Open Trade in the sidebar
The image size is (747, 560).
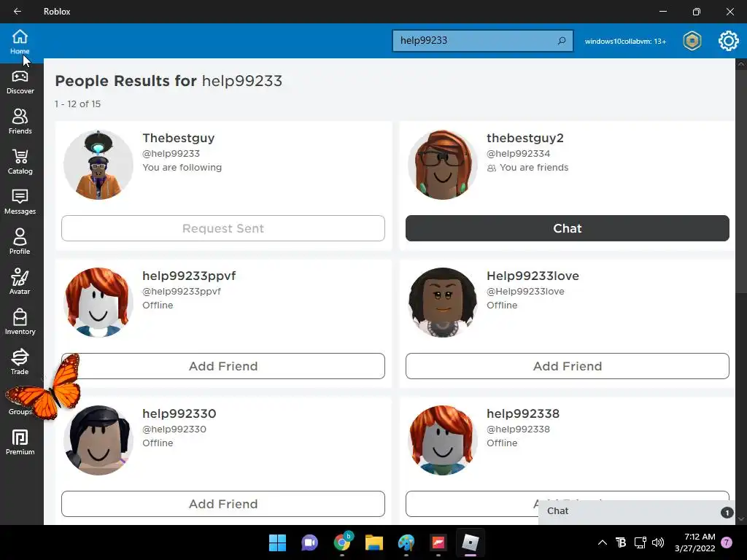[x=20, y=362]
